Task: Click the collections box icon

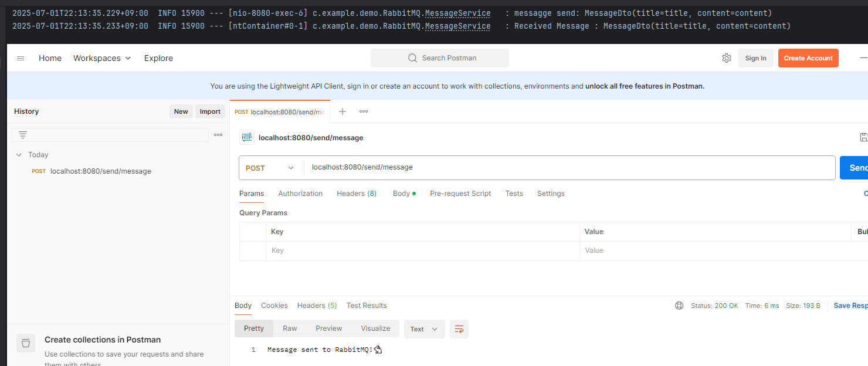Action: (x=26, y=343)
